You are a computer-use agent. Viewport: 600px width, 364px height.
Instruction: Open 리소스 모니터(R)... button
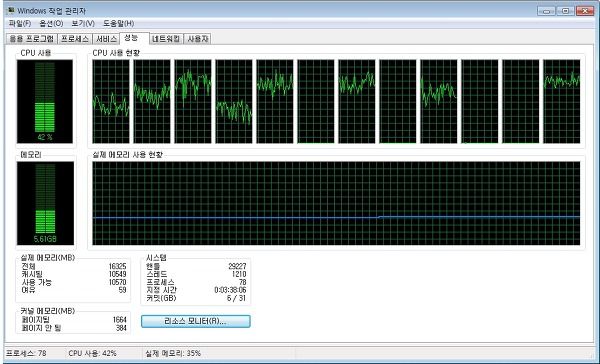coord(196,321)
